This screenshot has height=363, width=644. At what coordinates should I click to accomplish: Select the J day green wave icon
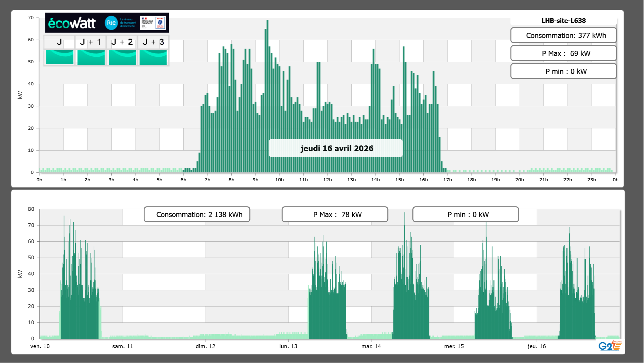[60, 57]
